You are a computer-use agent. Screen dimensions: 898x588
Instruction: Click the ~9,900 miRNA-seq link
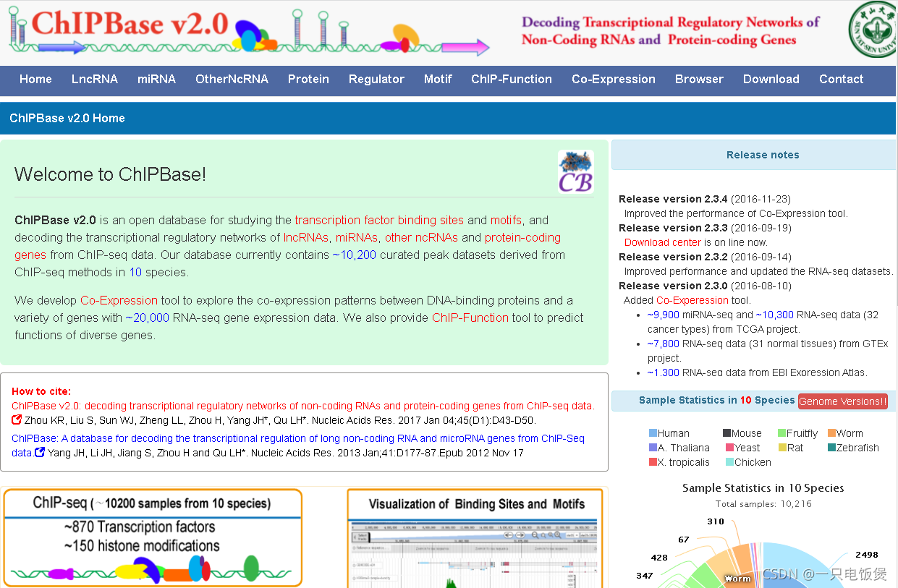[x=664, y=315]
